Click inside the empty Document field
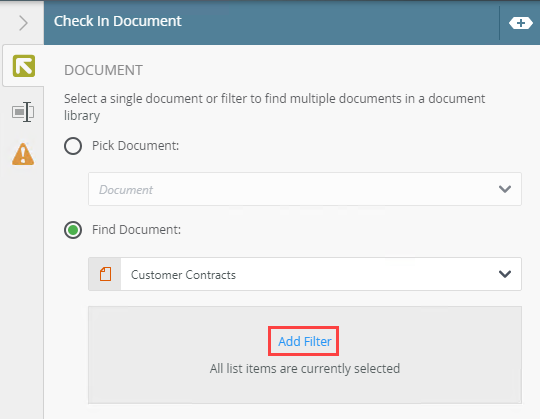Image resolution: width=540 pixels, height=419 pixels. (x=305, y=189)
